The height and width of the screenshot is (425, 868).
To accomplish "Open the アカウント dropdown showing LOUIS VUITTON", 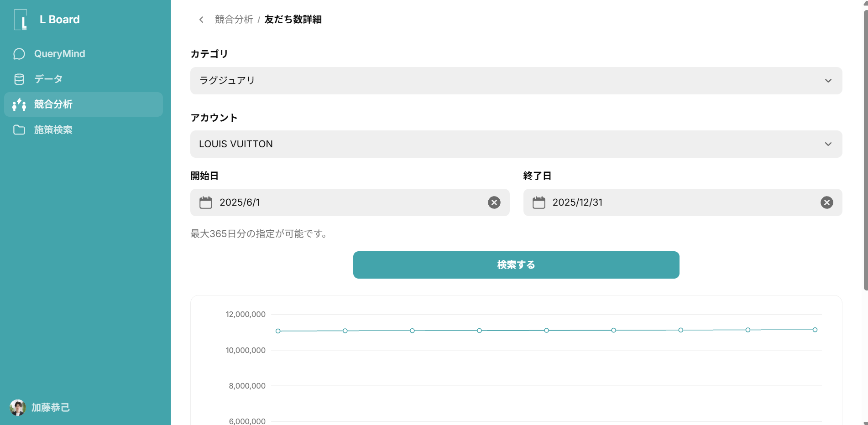I will pyautogui.click(x=516, y=144).
